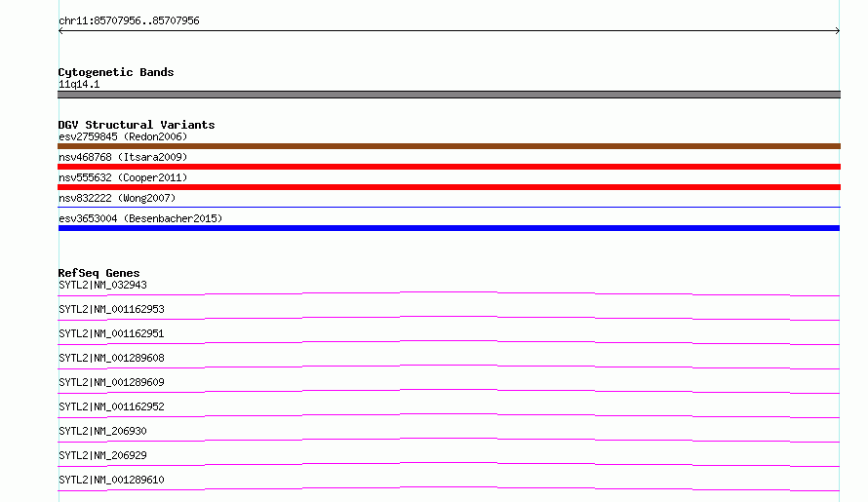Open variant esv3653004 (Besenbacher2015) label
This screenshot has width=868, height=502.
pos(140,218)
